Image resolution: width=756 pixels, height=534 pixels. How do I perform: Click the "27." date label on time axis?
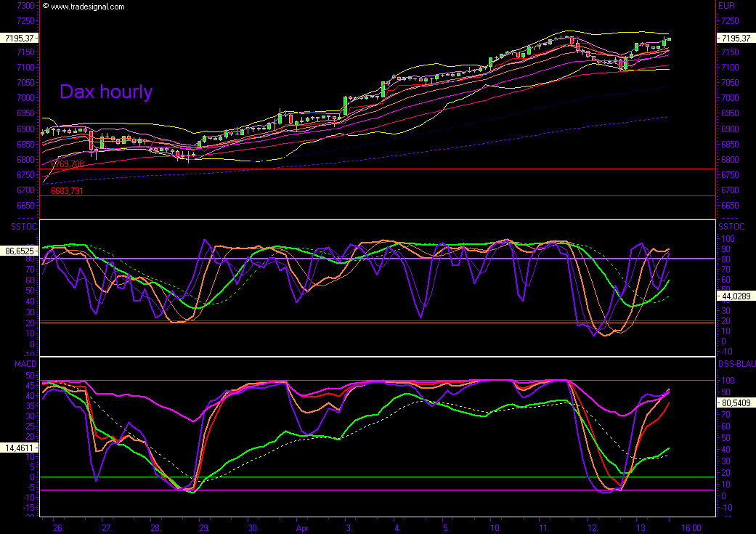pos(107,528)
